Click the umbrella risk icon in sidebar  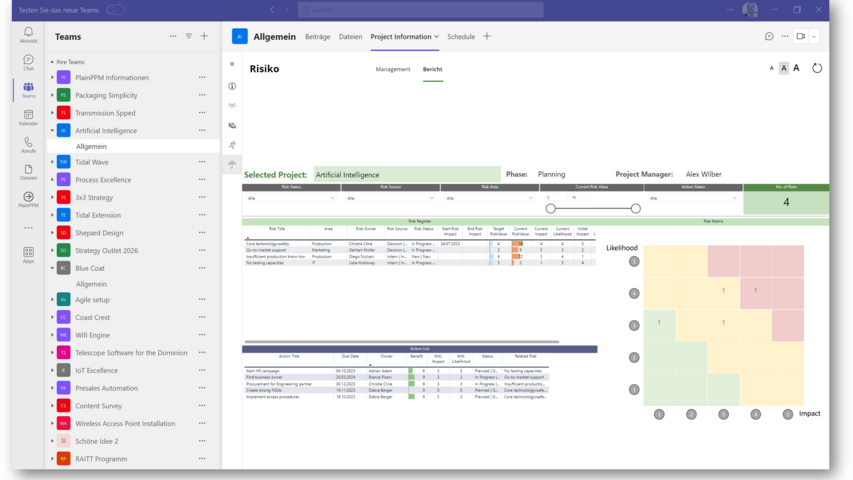tap(232, 163)
